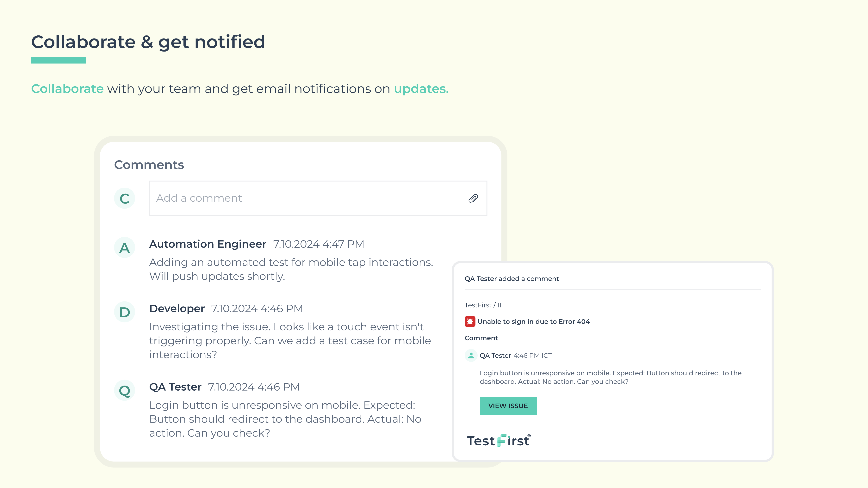Image resolution: width=868 pixels, height=488 pixels.
Task: Click the Comments section heading
Action: pyautogui.click(x=149, y=165)
